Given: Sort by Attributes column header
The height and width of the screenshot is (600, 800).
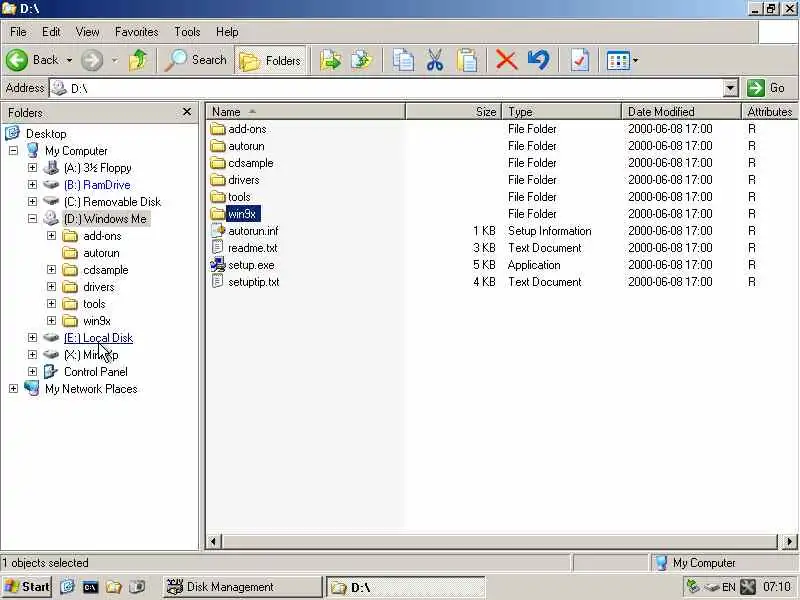Looking at the screenshot, I should (x=770, y=111).
